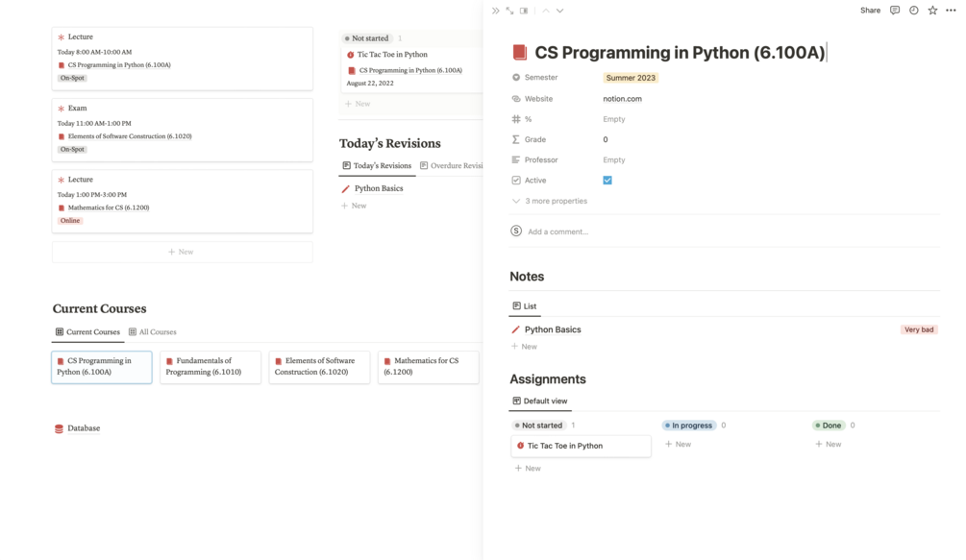Click the Very bad rating tag
Screen dimensions: 966x560
[918, 329]
